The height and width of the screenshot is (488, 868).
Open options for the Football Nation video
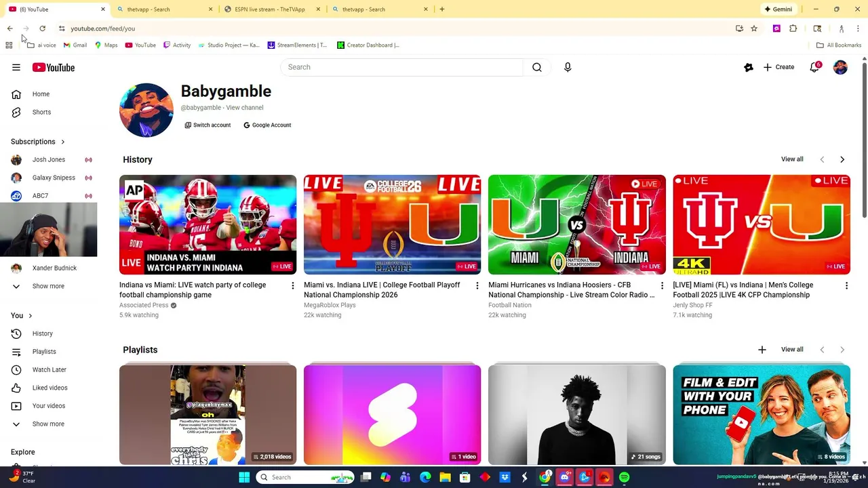coord(662,286)
